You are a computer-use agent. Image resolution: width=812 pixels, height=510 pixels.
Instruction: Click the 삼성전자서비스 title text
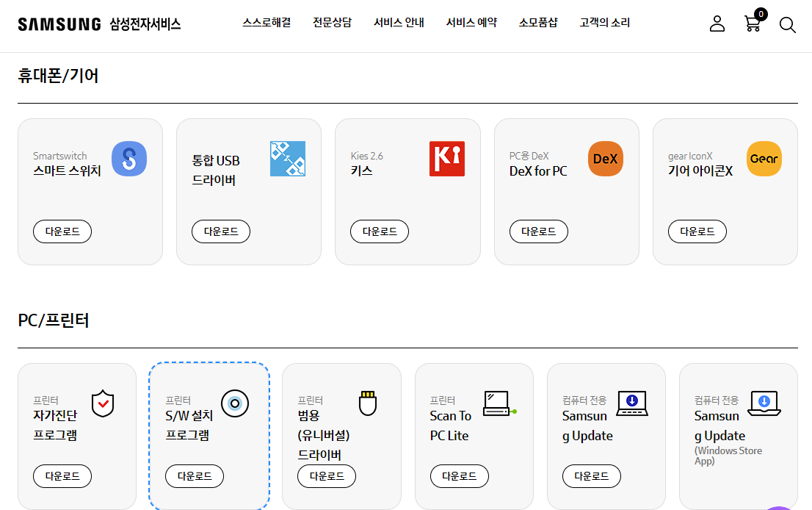tap(145, 24)
